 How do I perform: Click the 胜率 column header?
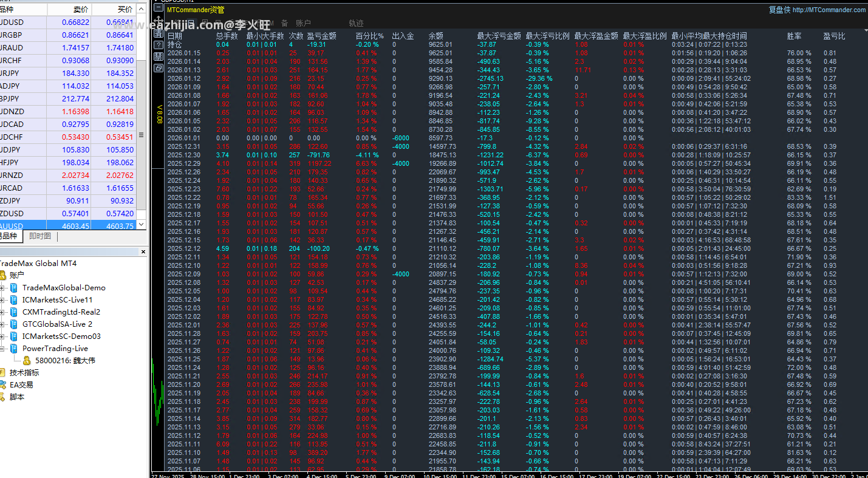(x=794, y=36)
